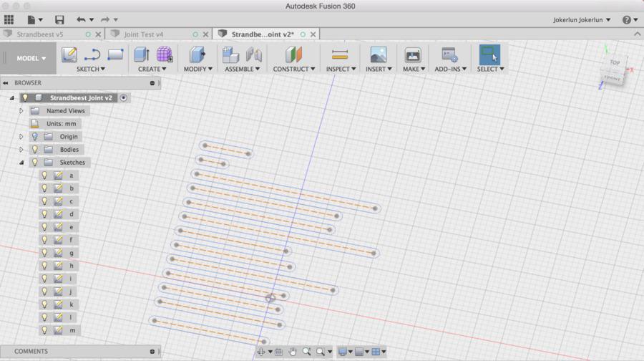The image size is (644, 361).
Task: Click the Pan hand icon
Action: [x=293, y=352]
